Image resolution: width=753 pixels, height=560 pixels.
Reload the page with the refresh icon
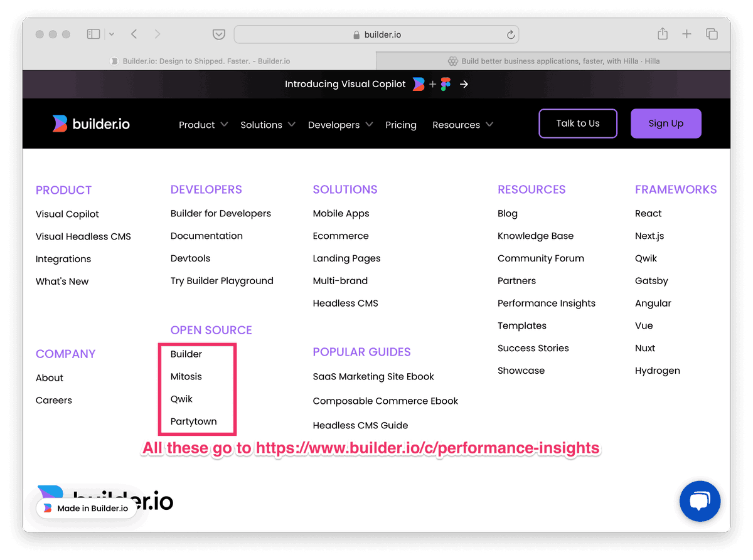click(511, 34)
